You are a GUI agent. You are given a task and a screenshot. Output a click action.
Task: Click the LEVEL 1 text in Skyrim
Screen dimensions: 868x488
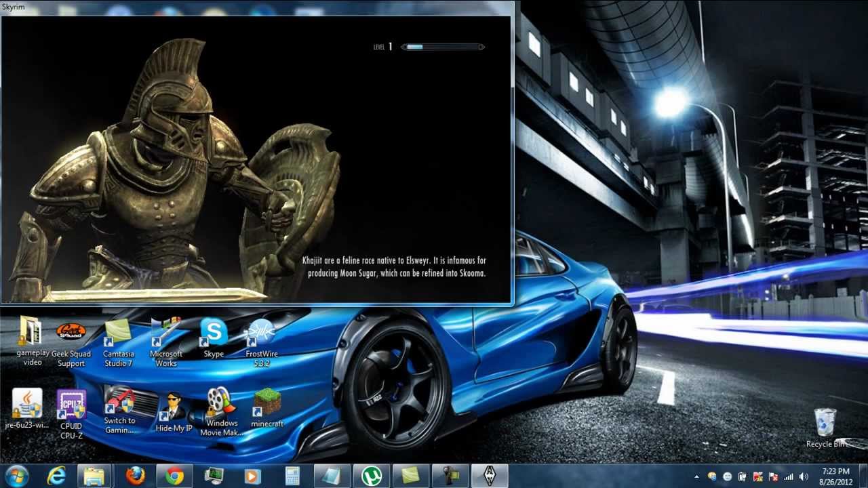[382, 47]
